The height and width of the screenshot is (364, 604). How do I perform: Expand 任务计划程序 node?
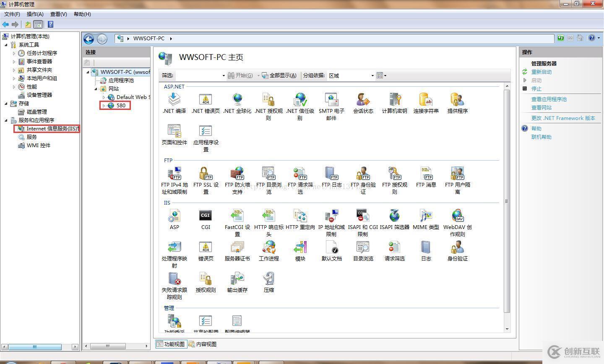[14, 53]
